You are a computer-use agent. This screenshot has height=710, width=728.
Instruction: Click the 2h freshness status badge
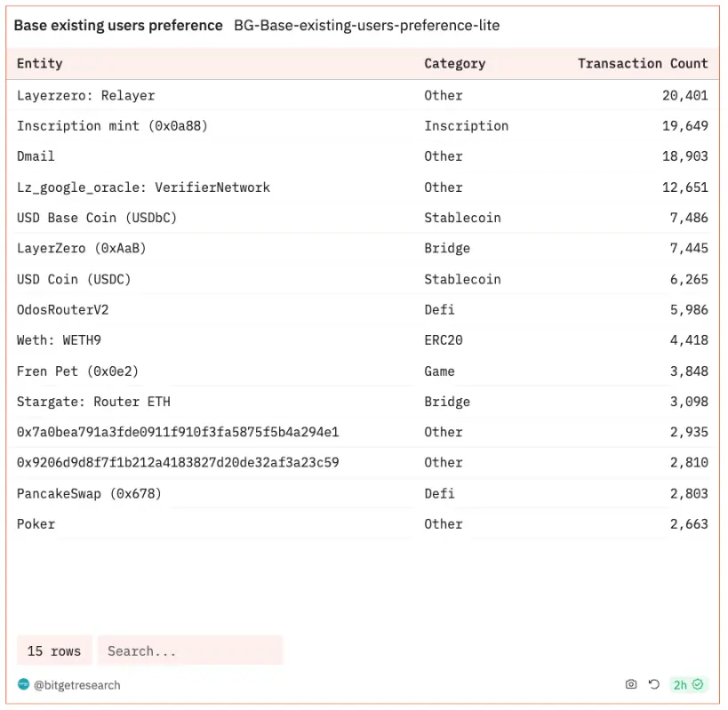click(x=687, y=684)
